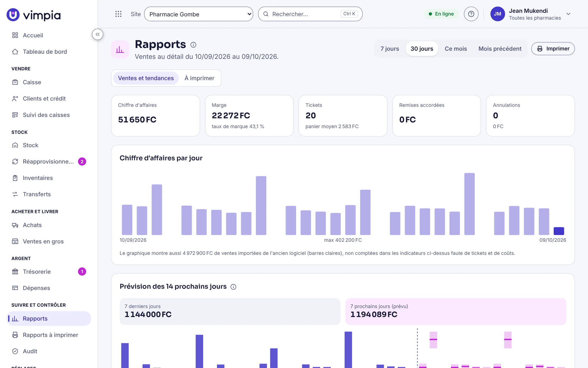This screenshot has height=368, width=588.
Task: Click the info icon beside Prévision heading
Action: point(233,287)
